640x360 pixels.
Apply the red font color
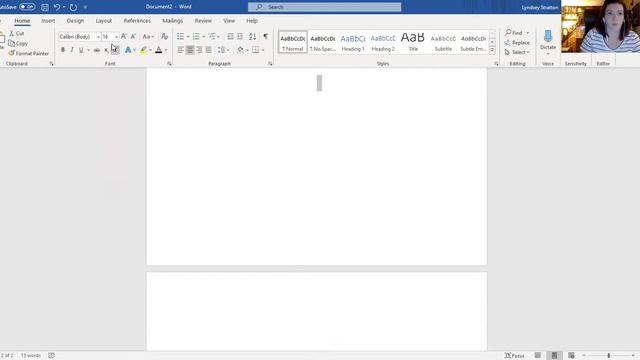click(159, 50)
